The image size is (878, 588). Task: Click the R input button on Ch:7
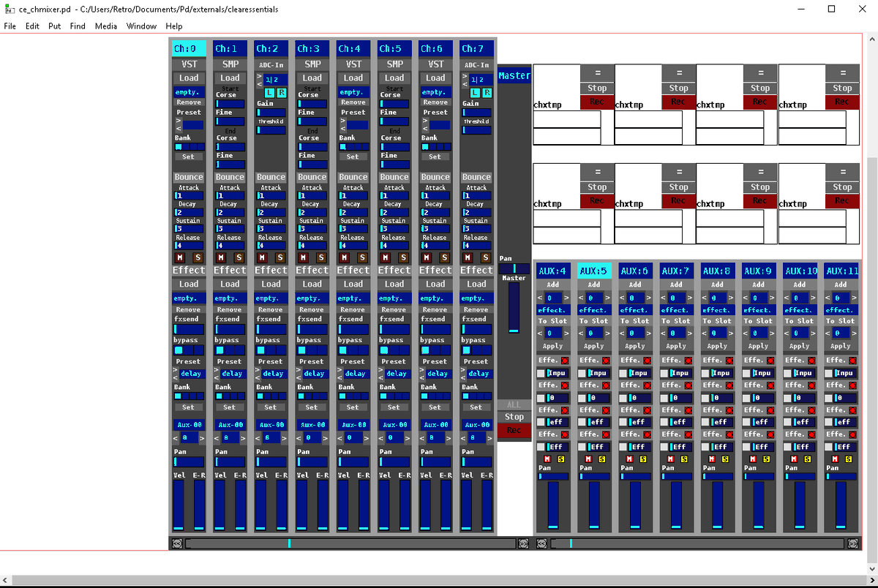487,93
